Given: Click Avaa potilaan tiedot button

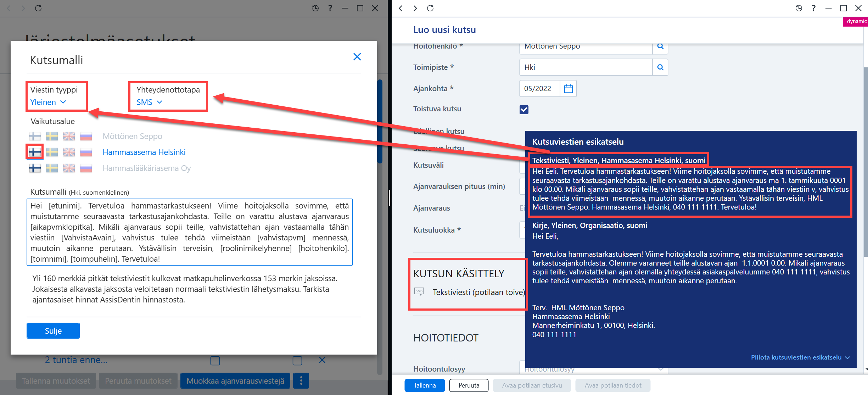Looking at the screenshot, I should coord(613,385).
